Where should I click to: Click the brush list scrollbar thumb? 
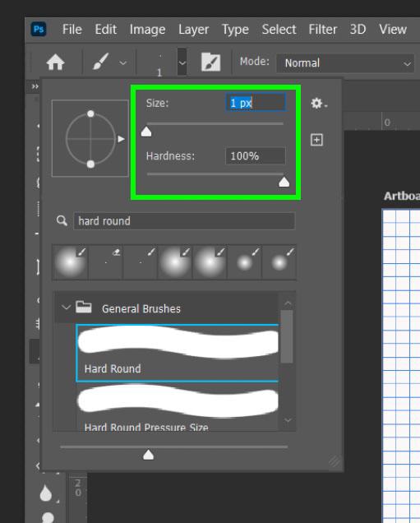click(x=287, y=336)
